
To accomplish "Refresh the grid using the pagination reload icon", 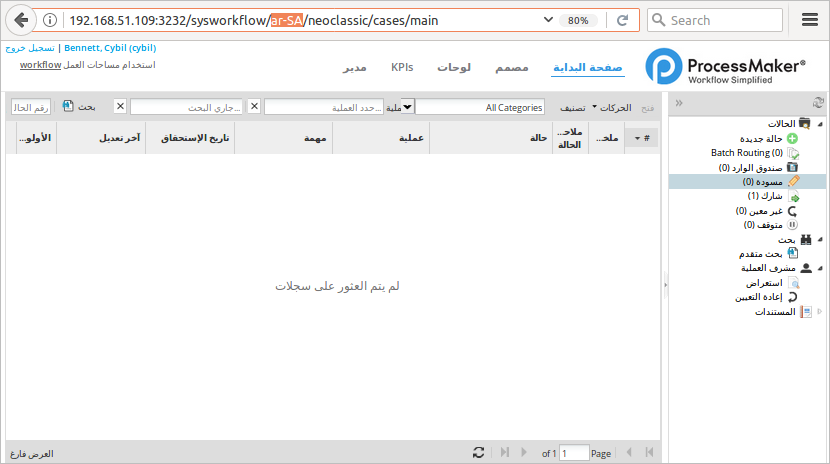I will [479, 453].
